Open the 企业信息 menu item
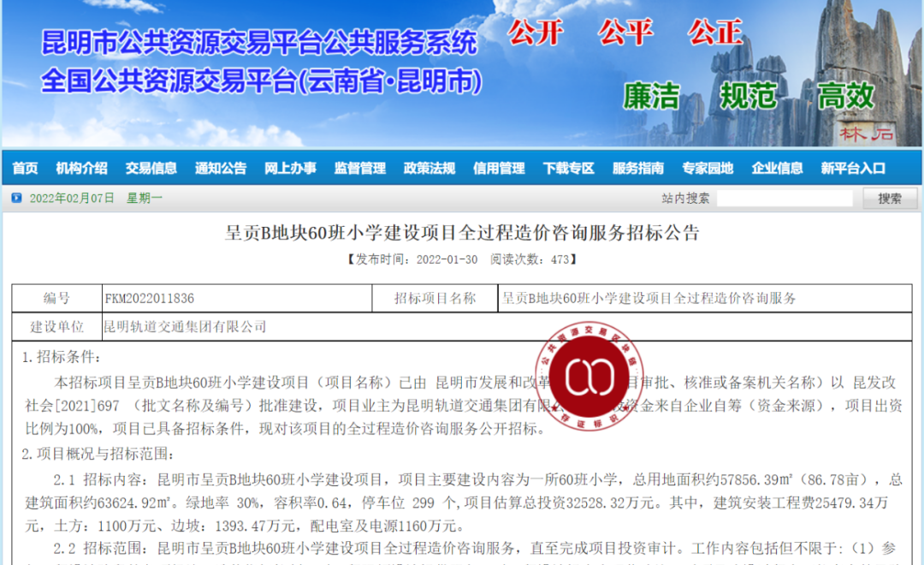924x565 pixels. [777, 169]
